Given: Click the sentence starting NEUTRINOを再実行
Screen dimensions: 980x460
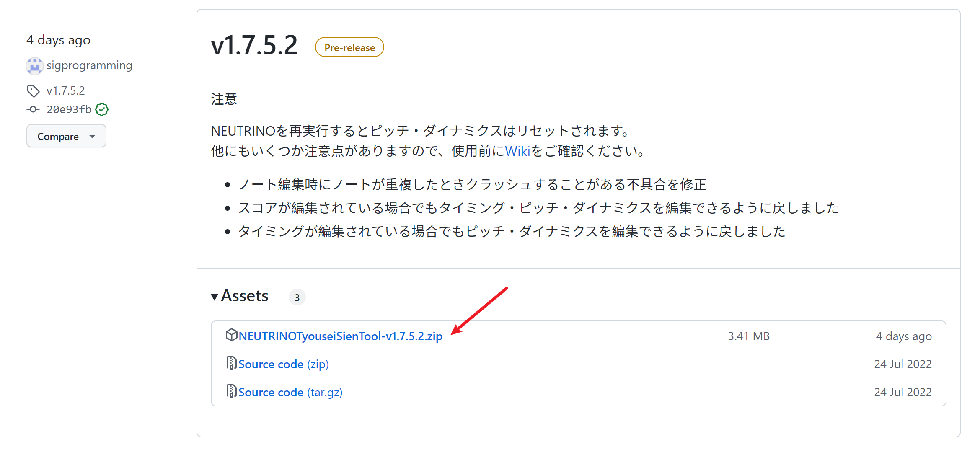Looking at the screenshot, I should click(420, 131).
